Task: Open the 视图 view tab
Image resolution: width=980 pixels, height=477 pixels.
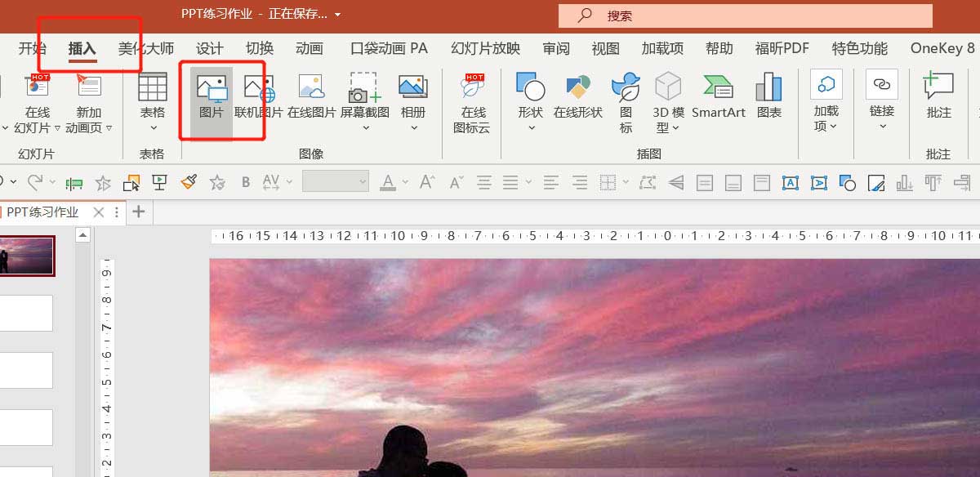Action: [x=605, y=48]
